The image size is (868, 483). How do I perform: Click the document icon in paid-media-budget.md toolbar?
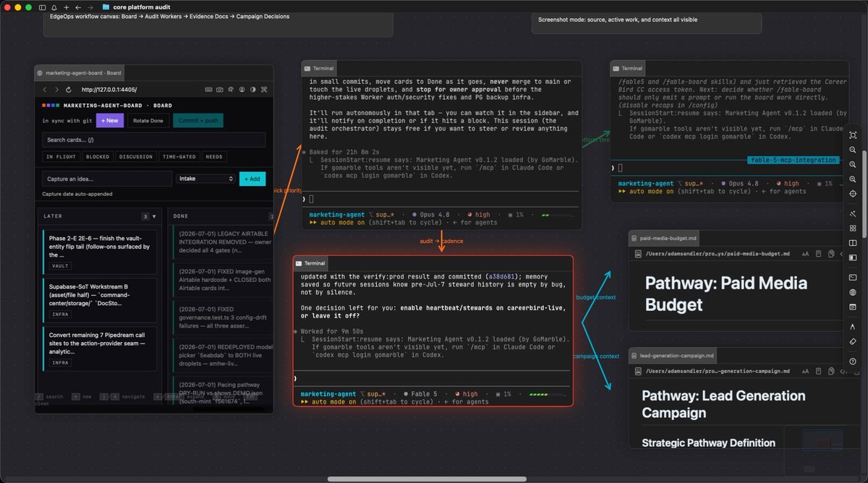point(818,254)
